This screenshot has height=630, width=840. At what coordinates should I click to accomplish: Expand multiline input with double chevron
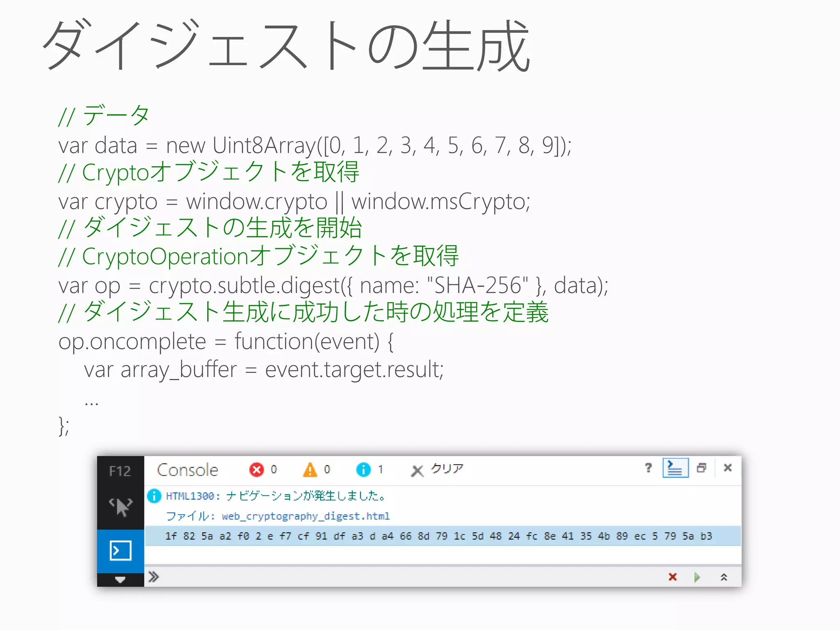tap(724, 577)
